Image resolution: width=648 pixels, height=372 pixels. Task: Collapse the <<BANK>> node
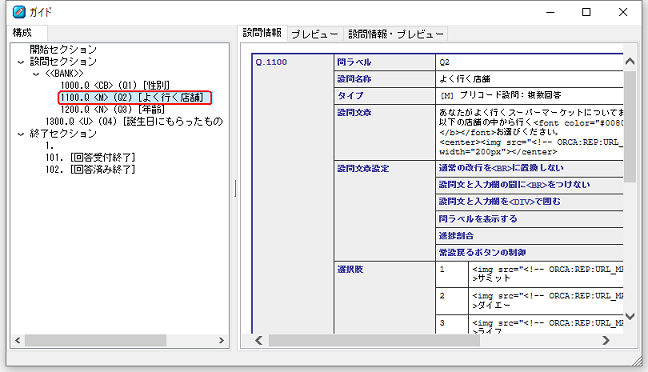[36, 74]
